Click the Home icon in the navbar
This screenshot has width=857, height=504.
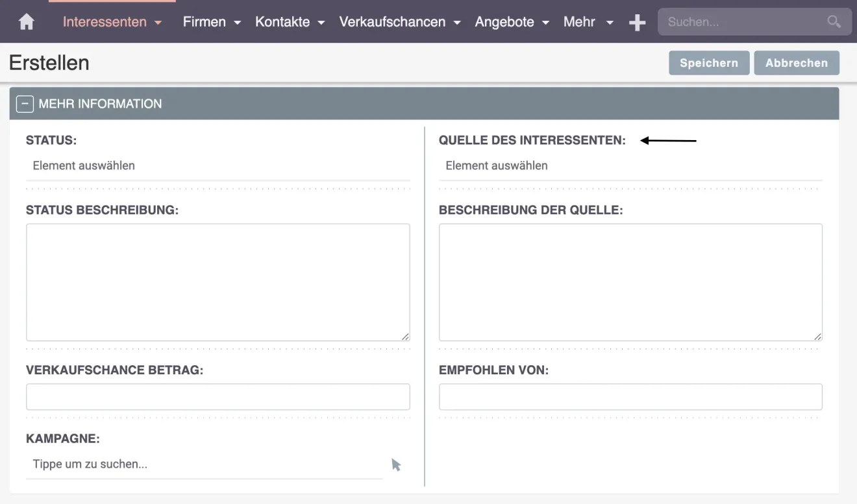pyautogui.click(x=25, y=21)
